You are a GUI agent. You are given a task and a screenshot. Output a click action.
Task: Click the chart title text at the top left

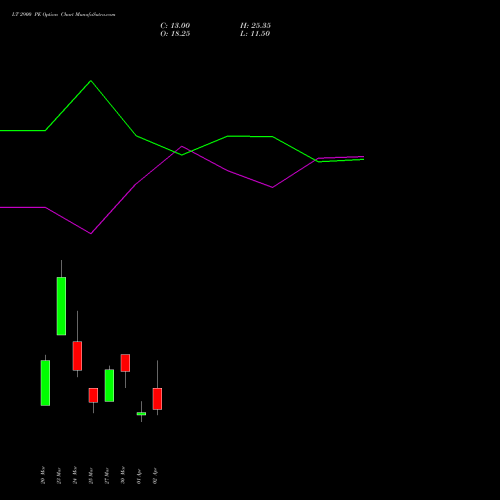tap(64, 15)
